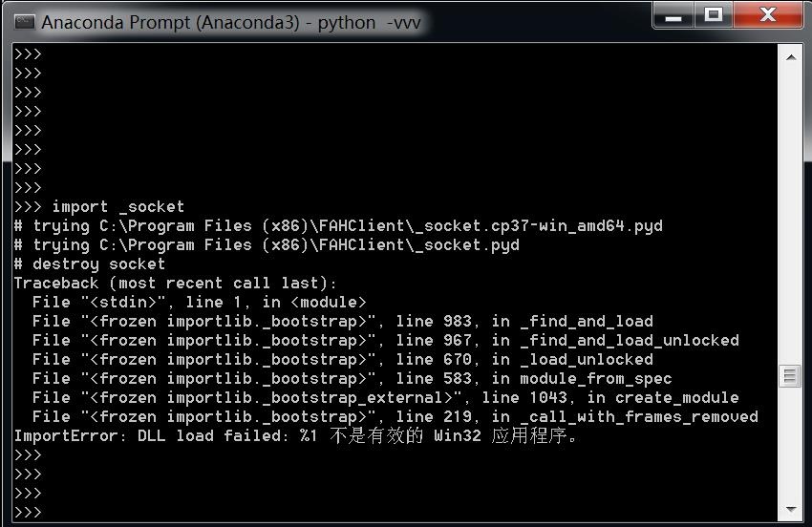Click the Anaconda Prompt console icon in title bar
Viewport: 812px width, 527px height.
(24, 22)
